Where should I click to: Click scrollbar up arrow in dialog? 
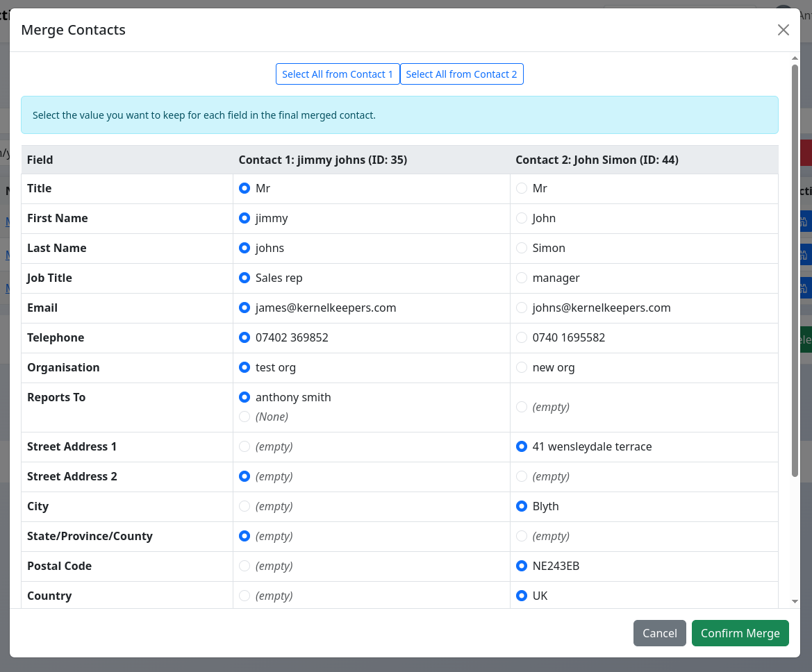coord(795,58)
